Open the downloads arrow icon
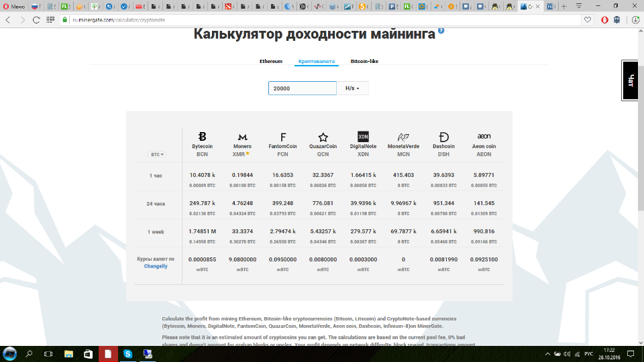The height and width of the screenshot is (362, 644). (x=635, y=19)
